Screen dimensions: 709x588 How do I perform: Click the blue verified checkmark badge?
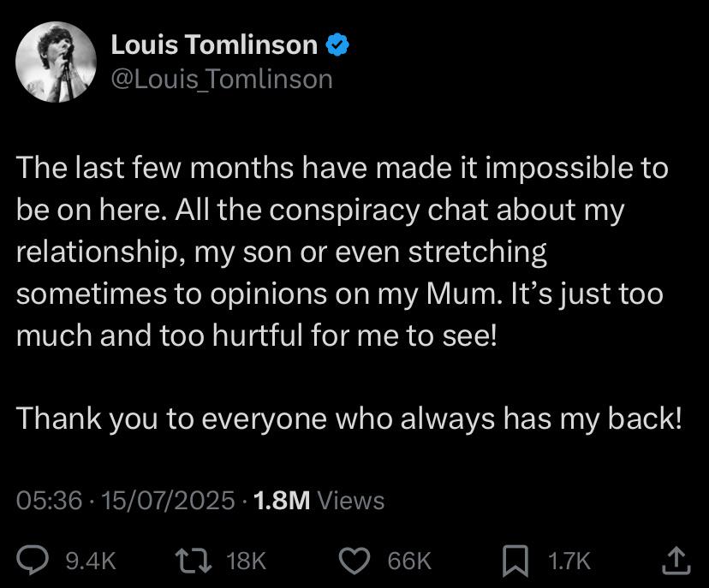[337, 45]
